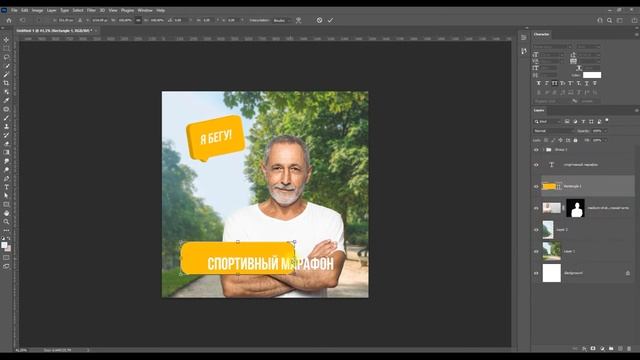Delete layer with trash icon
640x360 pixels.
[629, 349]
